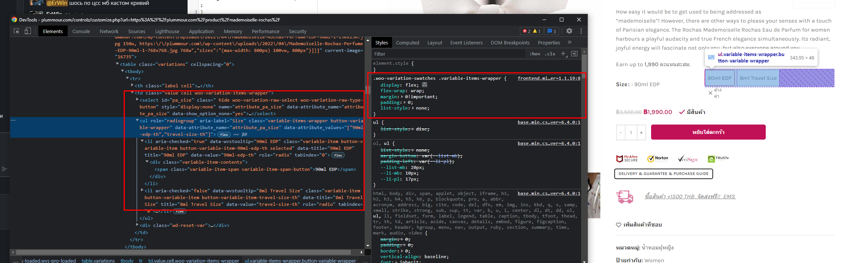Open the Sources tab

(137, 31)
